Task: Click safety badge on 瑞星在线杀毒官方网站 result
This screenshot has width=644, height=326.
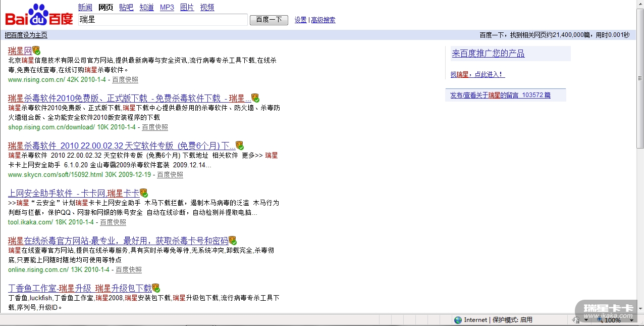Action: 233,241
